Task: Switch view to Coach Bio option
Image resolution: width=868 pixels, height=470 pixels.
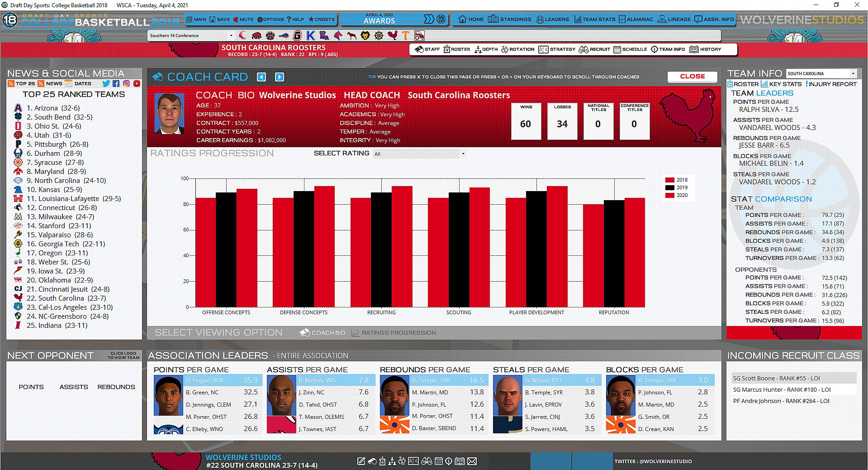Action: coord(323,333)
